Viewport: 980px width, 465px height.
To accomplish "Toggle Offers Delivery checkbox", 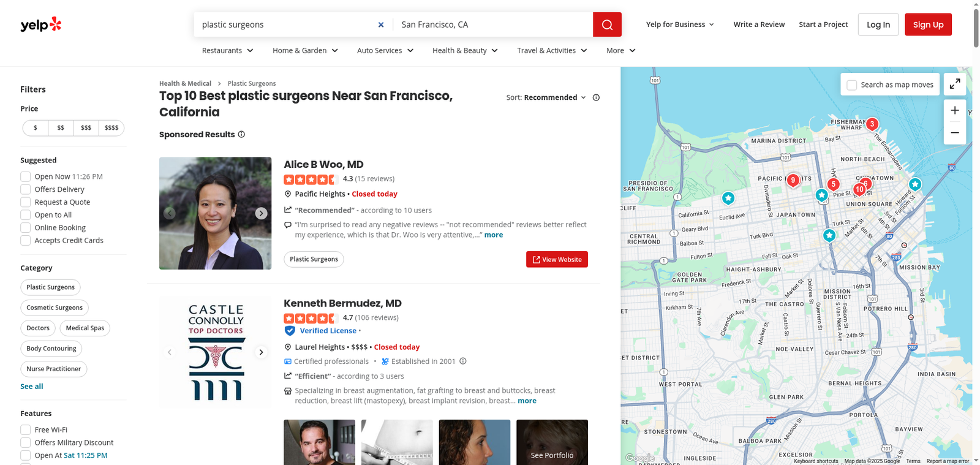I will tap(26, 189).
